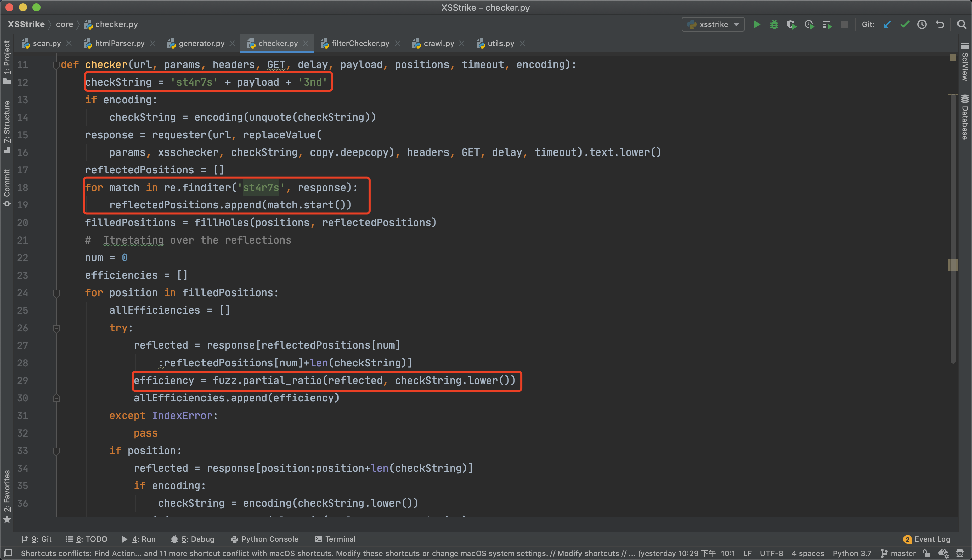The width and height of the screenshot is (972, 560).
Task: Open the Terminal tool window
Action: (x=335, y=539)
